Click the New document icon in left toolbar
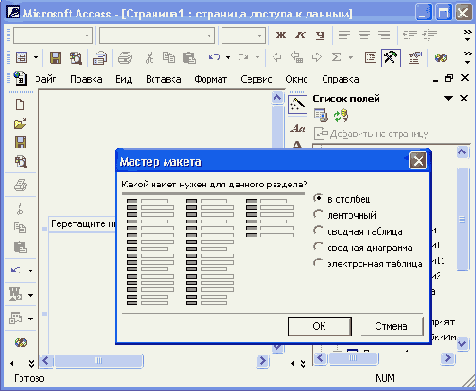 click(x=20, y=105)
